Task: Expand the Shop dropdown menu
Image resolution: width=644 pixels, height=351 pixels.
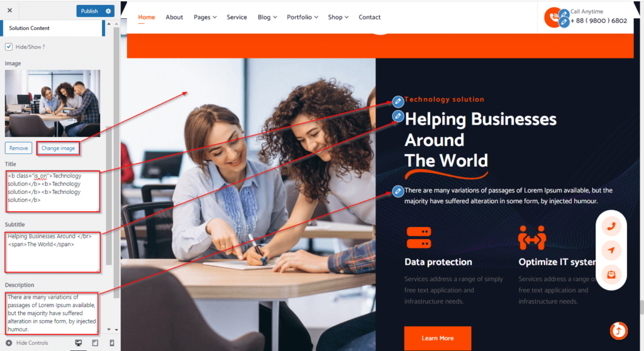Action: point(338,17)
